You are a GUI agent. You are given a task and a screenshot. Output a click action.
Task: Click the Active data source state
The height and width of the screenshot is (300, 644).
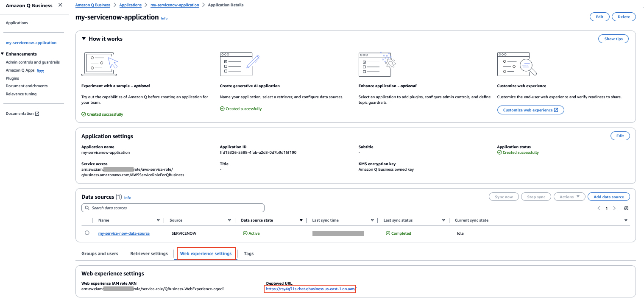251,233
